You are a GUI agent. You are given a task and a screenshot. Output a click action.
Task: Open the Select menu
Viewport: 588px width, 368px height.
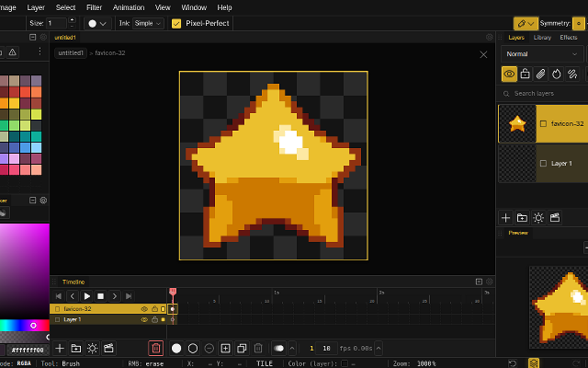pyautogui.click(x=65, y=7)
